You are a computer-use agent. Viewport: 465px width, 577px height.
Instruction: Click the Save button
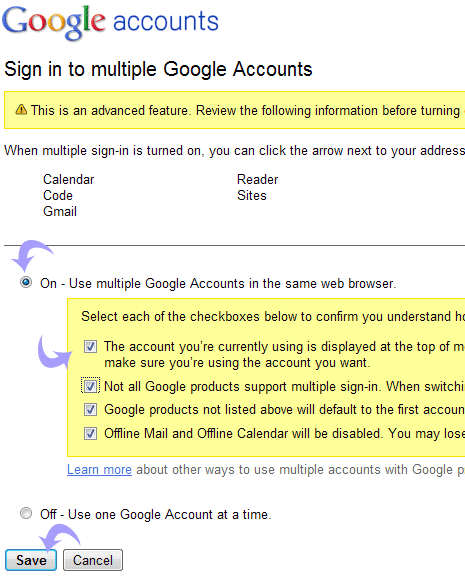(x=31, y=560)
